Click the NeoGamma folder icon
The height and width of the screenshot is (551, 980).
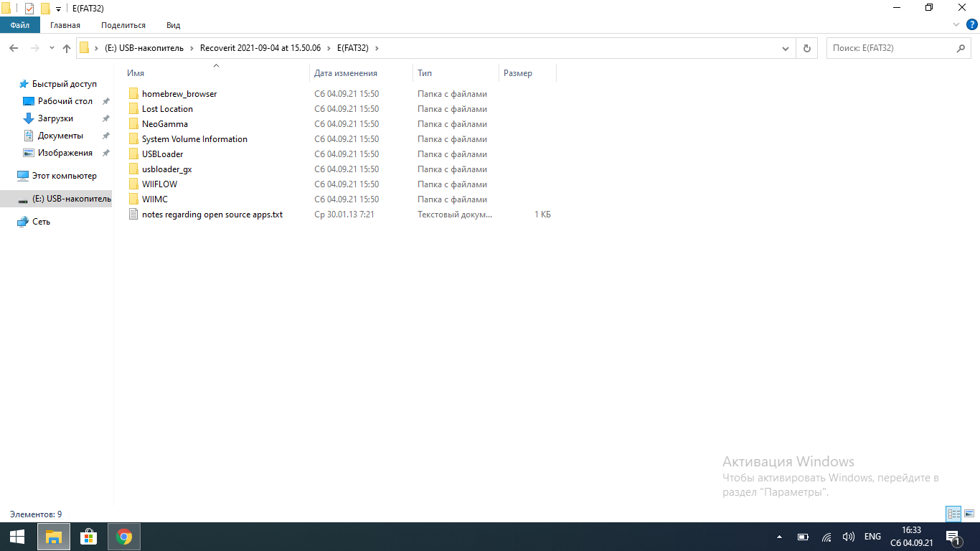pyautogui.click(x=133, y=124)
